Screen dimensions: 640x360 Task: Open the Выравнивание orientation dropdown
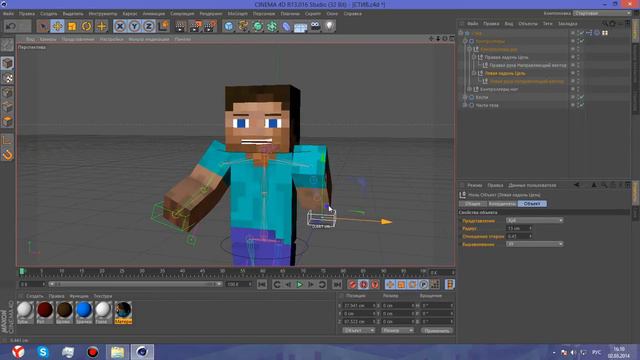[x=535, y=244]
